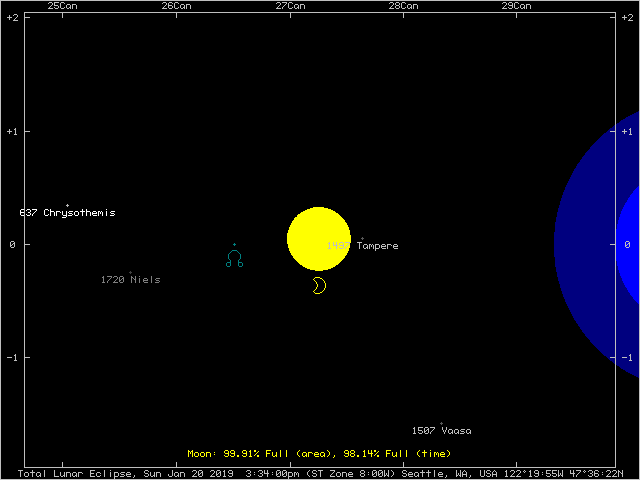Click the 1507 Vaasa asteroid label
The height and width of the screenshot is (480, 640).
441,431
